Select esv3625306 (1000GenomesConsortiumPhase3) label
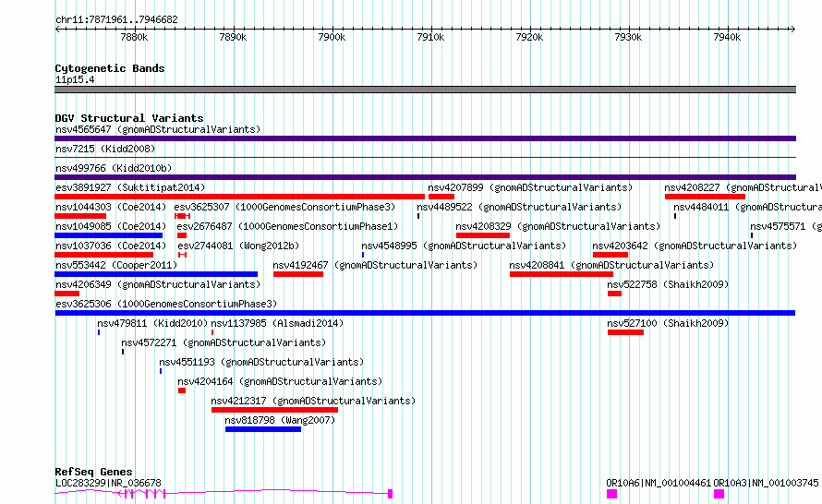The height and width of the screenshot is (504, 822). tap(166, 304)
